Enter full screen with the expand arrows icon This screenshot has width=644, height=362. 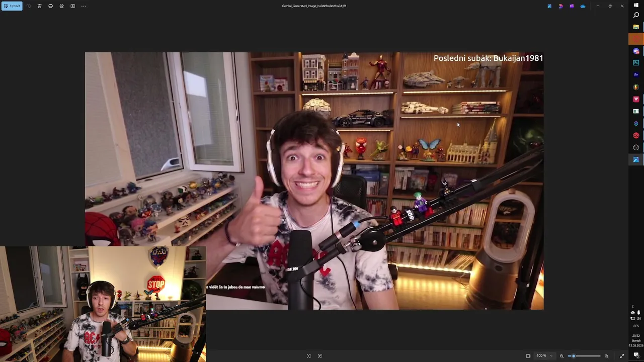click(x=622, y=356)
